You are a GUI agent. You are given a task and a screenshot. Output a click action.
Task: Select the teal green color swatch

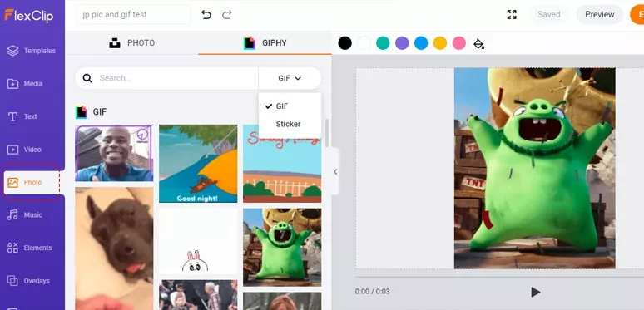coord(383,43)
